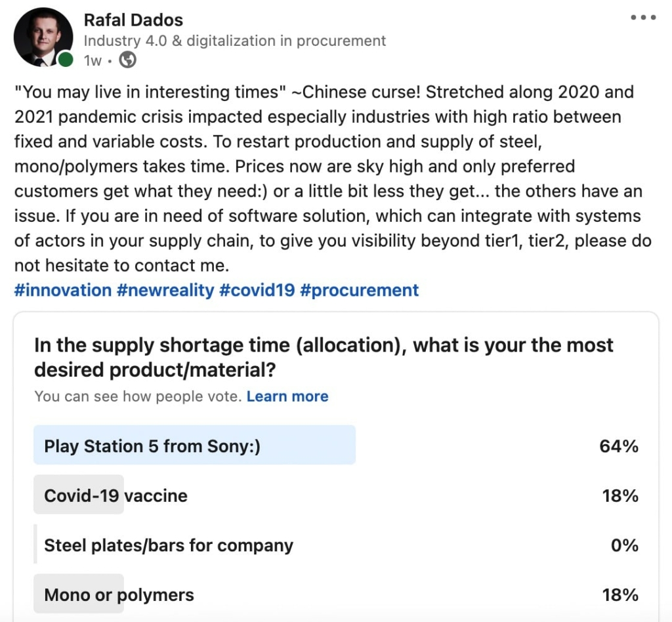The width and height of the screenshot is (672, 622).
Task: Select the Covid-19 vaccine poll option
Action: 115,495
